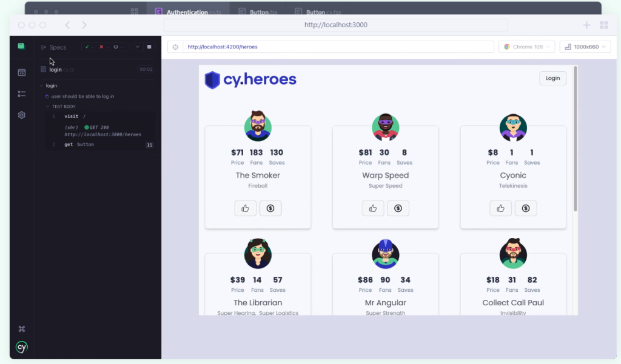
Task: Click The Librarian hero name
Action: tap(258, 303)
